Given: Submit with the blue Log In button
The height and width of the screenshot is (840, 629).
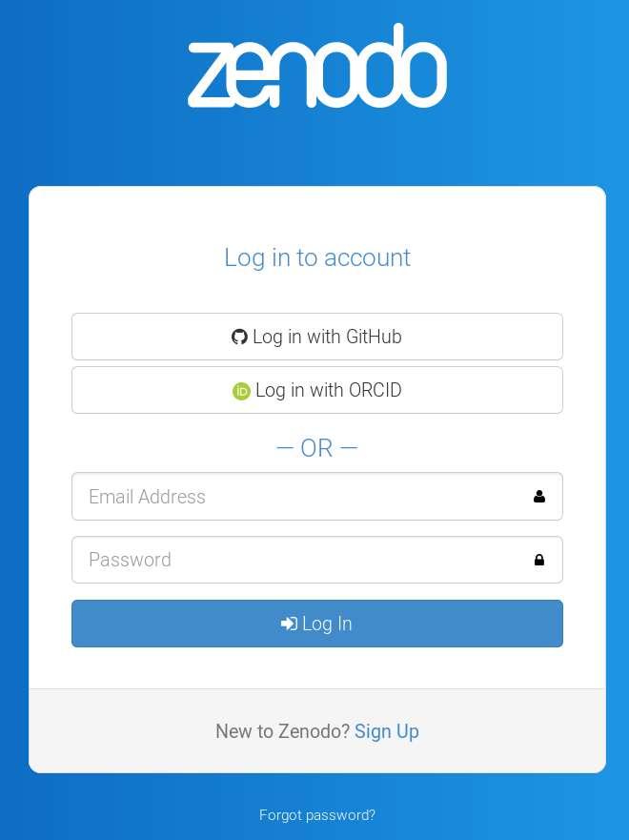Looking at the screenshot, I should [x=317, y=624].
